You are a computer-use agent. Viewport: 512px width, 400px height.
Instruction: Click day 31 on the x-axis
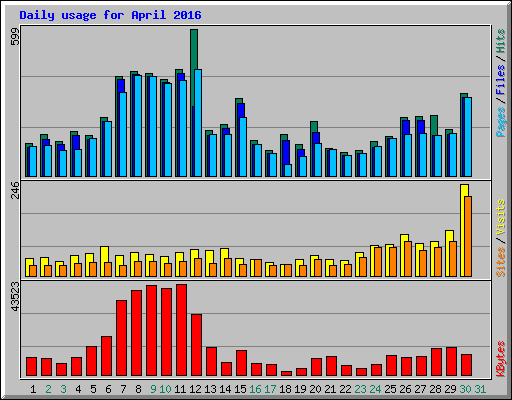(480, 389)
